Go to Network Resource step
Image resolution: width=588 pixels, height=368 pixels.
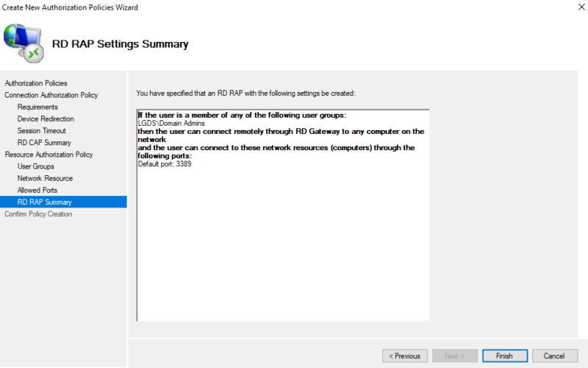[x=45, y=178]
